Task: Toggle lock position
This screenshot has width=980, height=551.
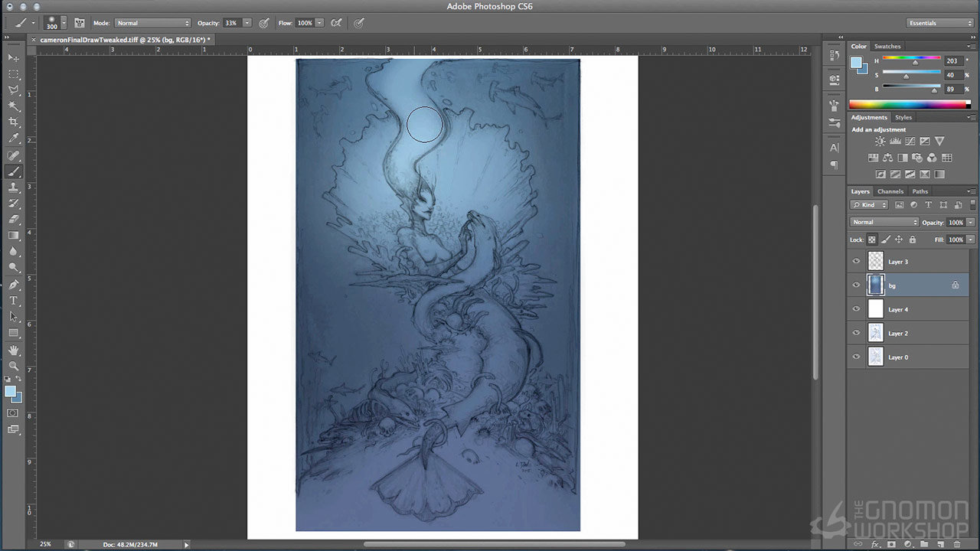Action: coord(899,240)
